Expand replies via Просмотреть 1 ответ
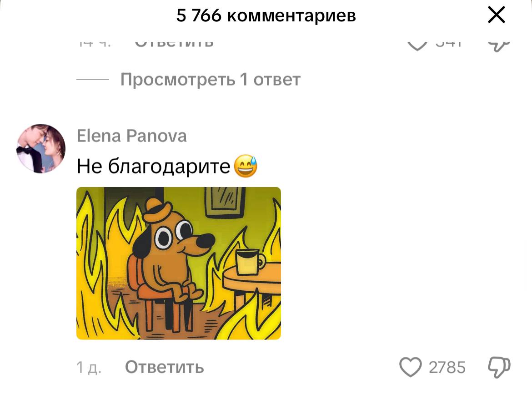The width and height of the screenshot is (532, 400). point(211,80)
